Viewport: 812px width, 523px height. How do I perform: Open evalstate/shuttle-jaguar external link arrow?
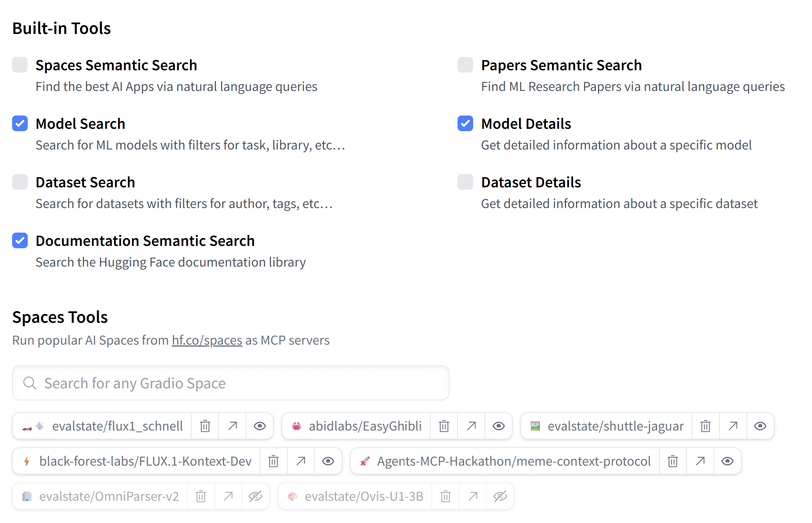[733, 426]
